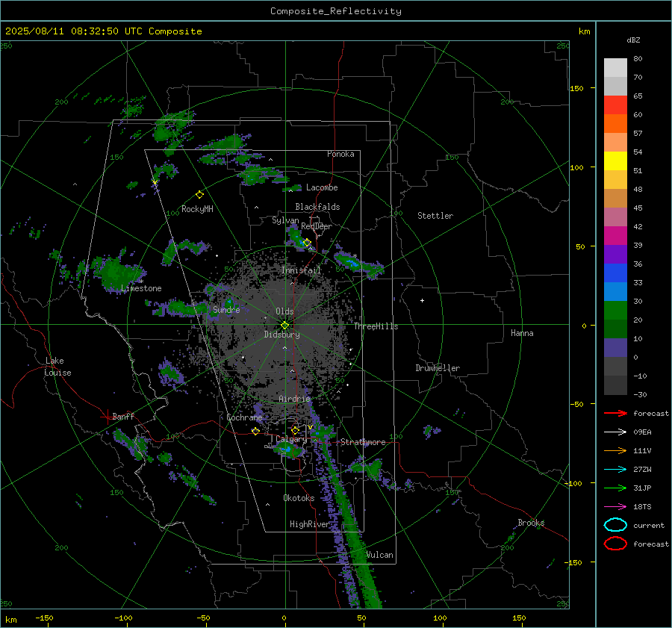
Task: Click the cyan current ellipse icon
Action: (x=615, y=525)
